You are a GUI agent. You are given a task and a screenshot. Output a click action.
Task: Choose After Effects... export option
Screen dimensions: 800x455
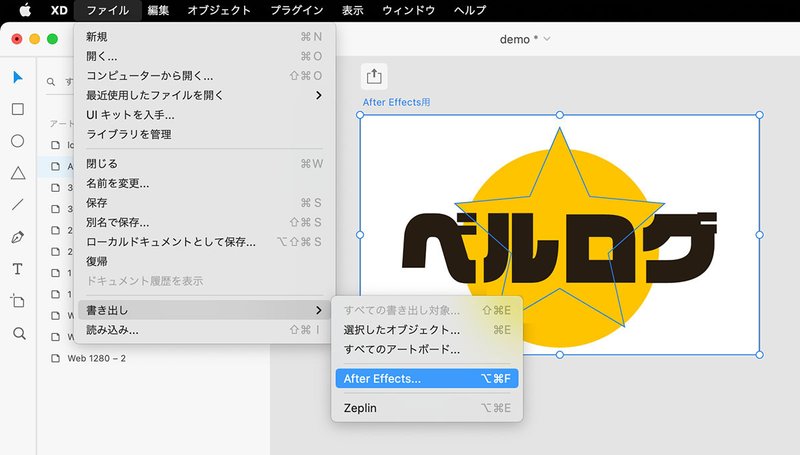(427, 378)
